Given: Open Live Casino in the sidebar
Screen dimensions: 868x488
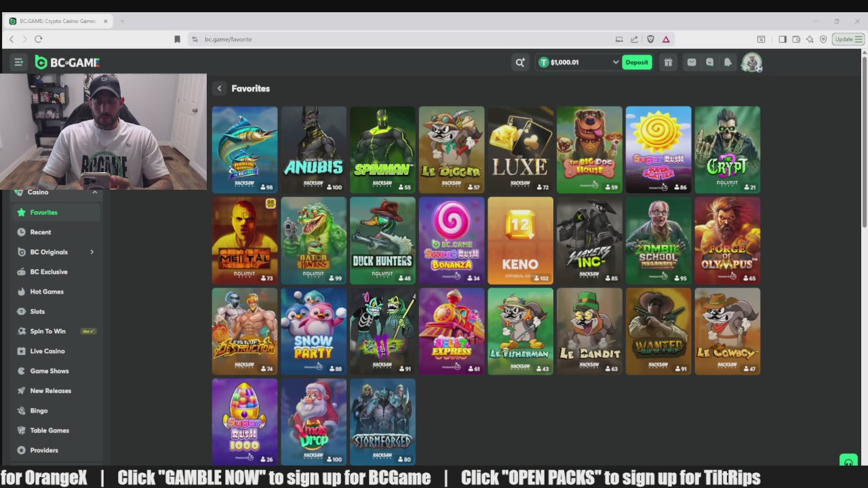Looking at the screenshot, I should [x=56, y=351].
